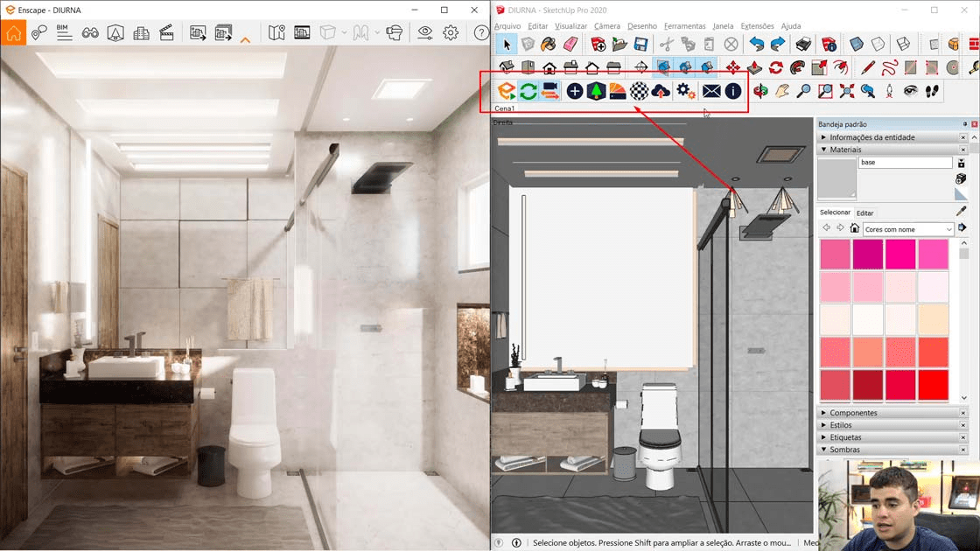Select the Push/Pull tool
This screenshot has width=980, height=551.
(754, 66)
